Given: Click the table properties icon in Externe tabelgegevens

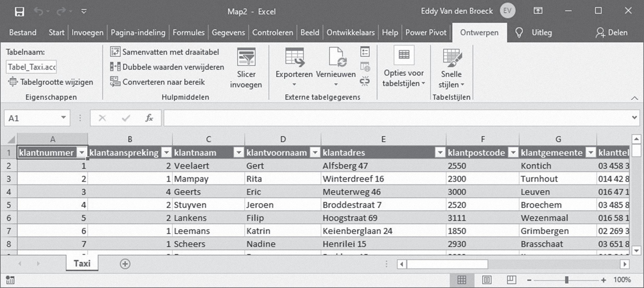Looking at the screenshot, I should pos(365,52).
